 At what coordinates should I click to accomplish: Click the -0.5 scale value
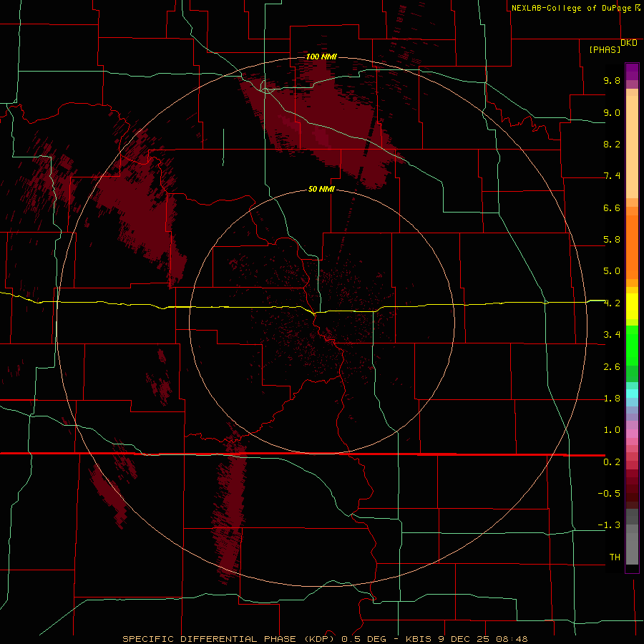(x=609, y=494)
